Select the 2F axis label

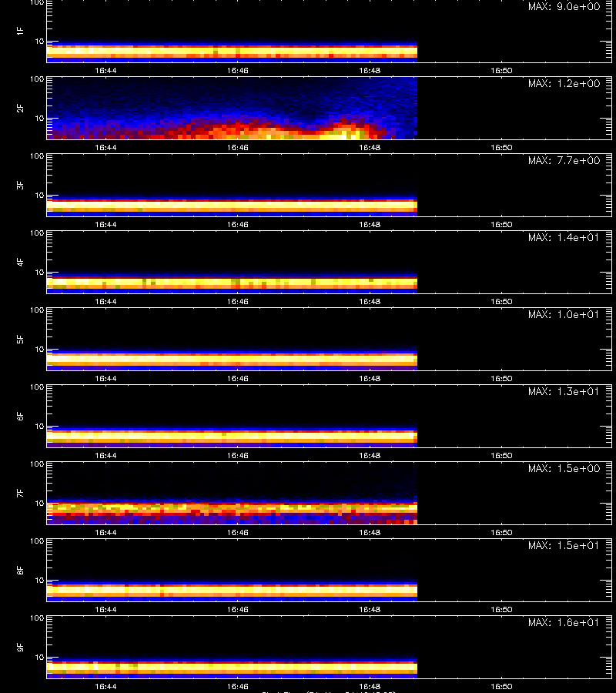coord(20,108)
